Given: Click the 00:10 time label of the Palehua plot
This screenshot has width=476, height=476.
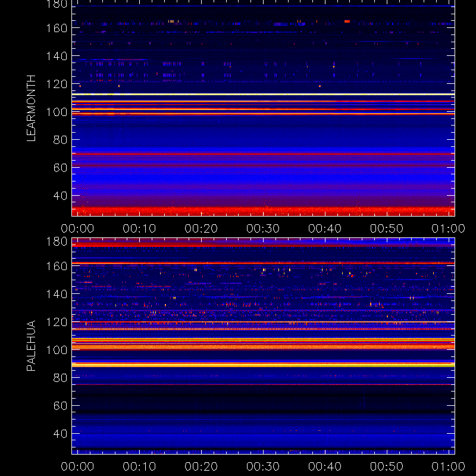Looking at the screenshot, I should coord(139,466).
